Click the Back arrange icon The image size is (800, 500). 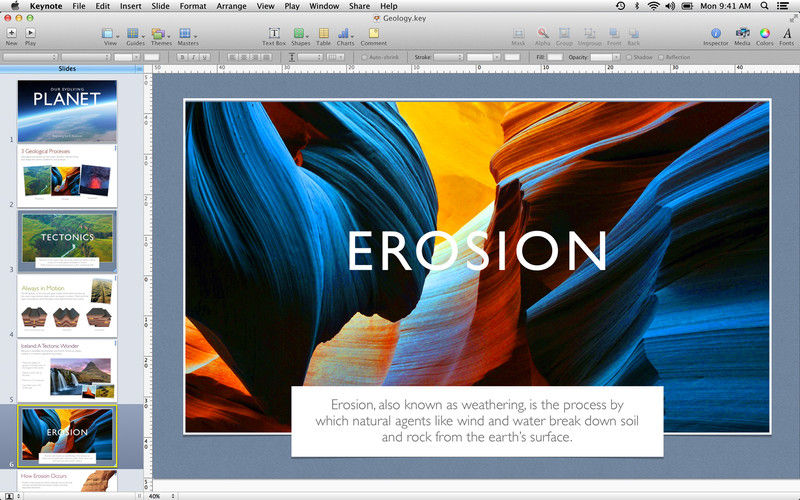coord(634,34)
